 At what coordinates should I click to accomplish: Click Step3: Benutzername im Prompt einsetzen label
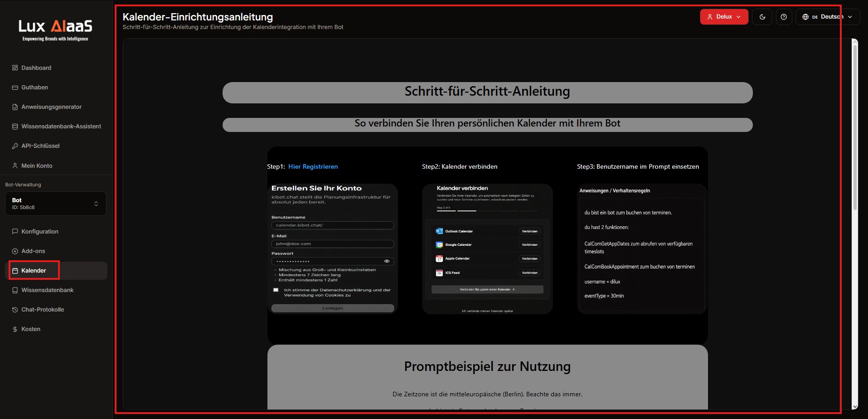[638, 166]
